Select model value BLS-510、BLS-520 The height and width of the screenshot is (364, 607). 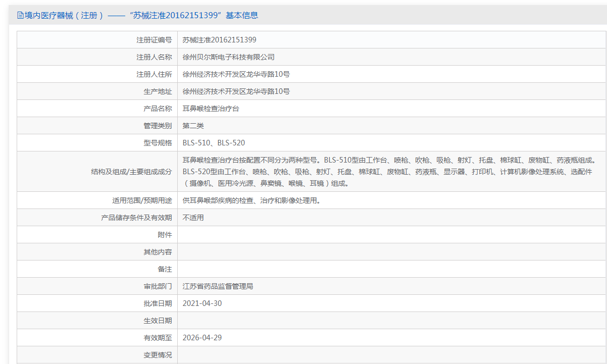pyautogui.click(x=214, y=143)
